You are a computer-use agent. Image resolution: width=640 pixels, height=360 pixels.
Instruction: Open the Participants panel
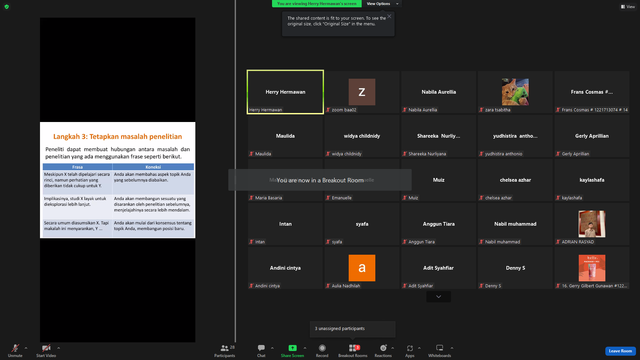click(x=224, y=350)
